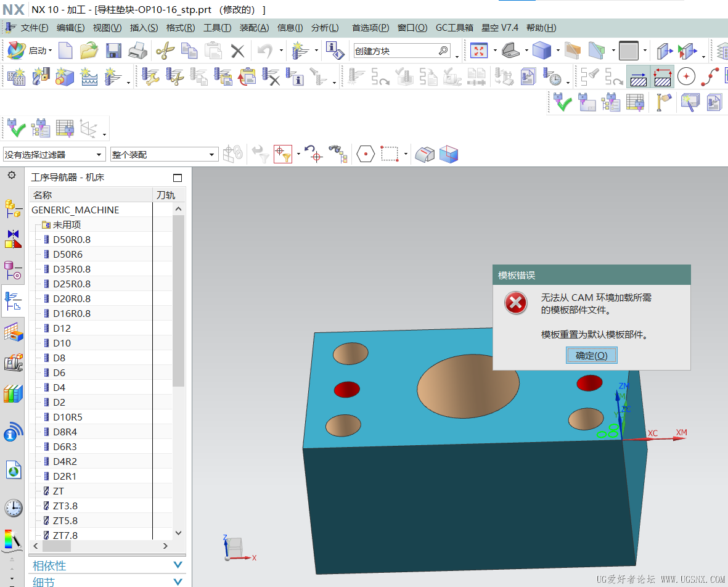Click the Print icon in toolbar

pos(137,51)
